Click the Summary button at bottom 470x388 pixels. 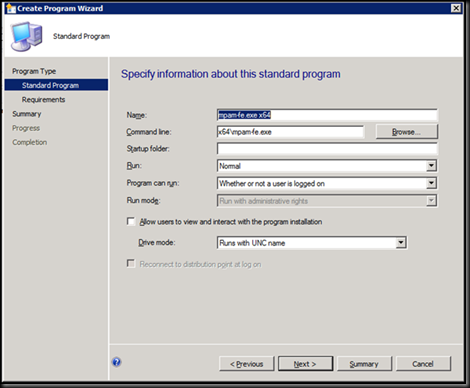[364, 364]
